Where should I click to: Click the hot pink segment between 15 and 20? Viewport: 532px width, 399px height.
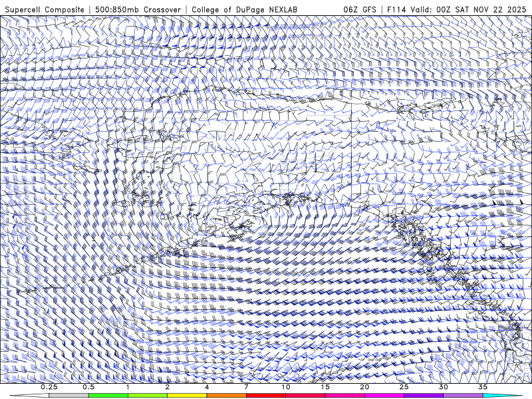(344, 396)
